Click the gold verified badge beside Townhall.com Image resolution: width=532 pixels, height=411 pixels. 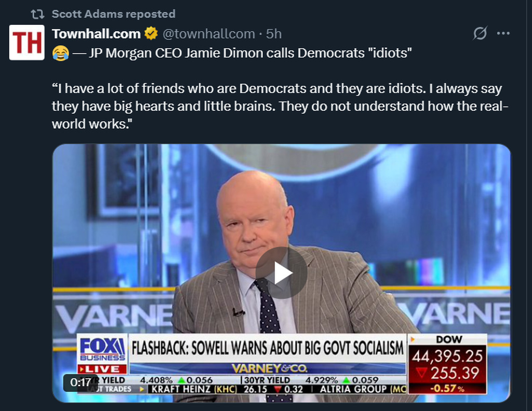pos(151,34)
